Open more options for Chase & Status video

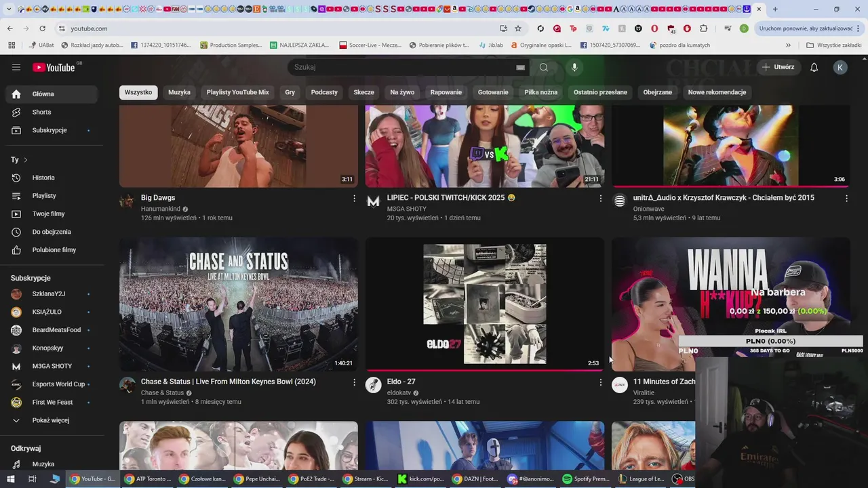[354, 382]
